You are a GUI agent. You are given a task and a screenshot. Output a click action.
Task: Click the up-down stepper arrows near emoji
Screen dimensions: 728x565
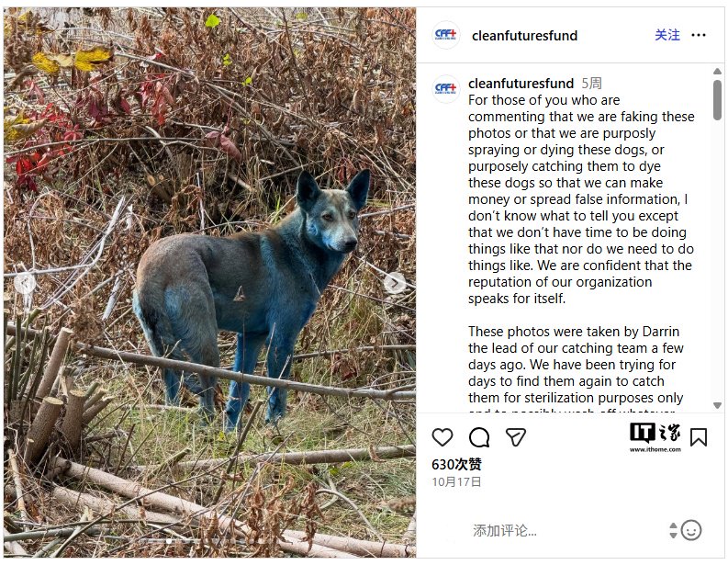(673, 530)
